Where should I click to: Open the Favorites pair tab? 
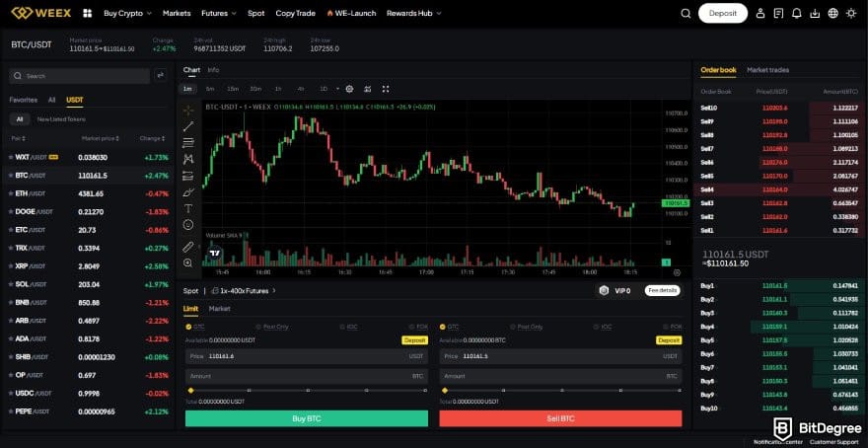[x=24, y=100]
